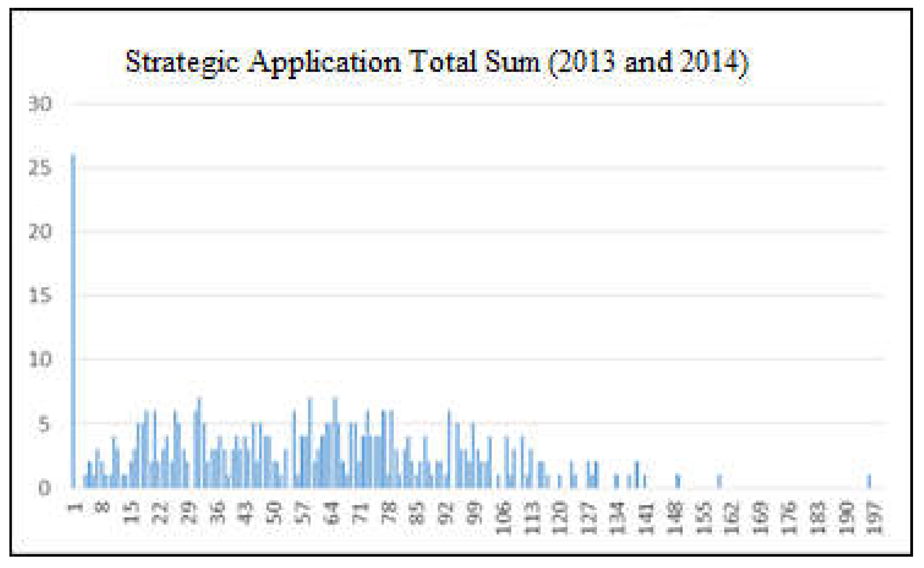The image size is (924, 568).
Task: Click the tallest bar at x-value 1
Action: [x=73, y=321]
